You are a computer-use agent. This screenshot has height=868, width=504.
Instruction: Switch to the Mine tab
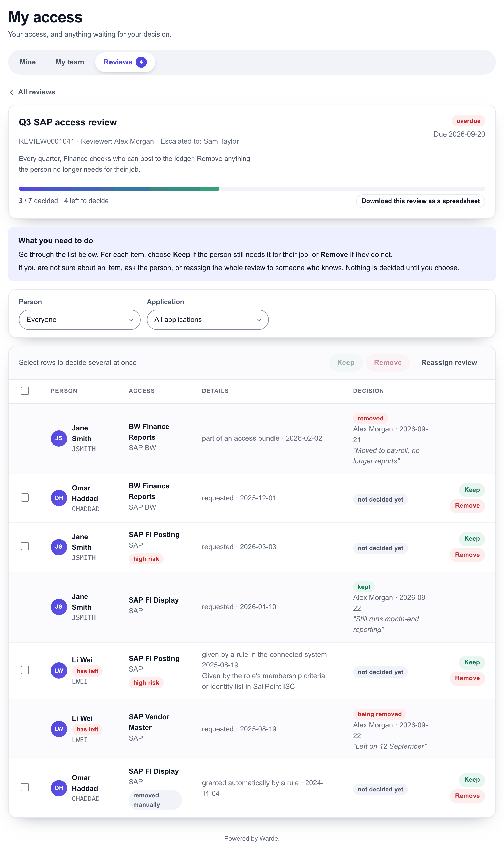pyautogui.click(x=28, y=62)
